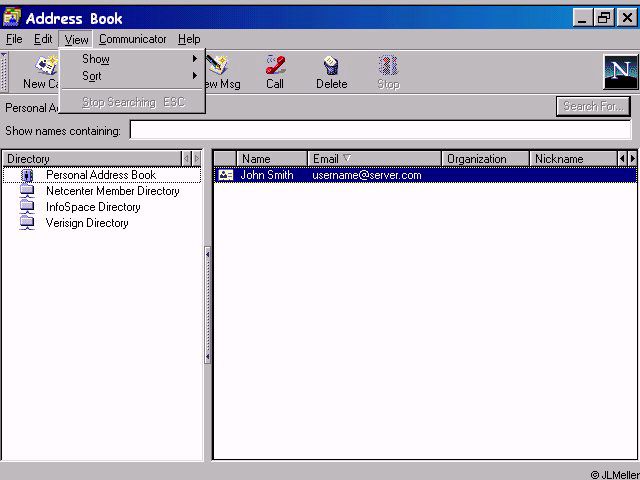Click the Stop traffic-light icon

pos(388,65)
